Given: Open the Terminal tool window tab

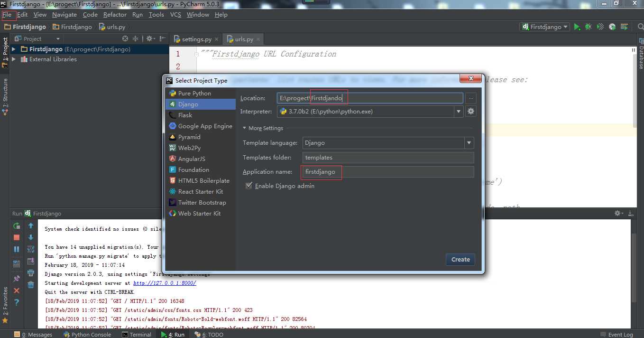Looking at the screenshot, I should (x=137, y=335).
